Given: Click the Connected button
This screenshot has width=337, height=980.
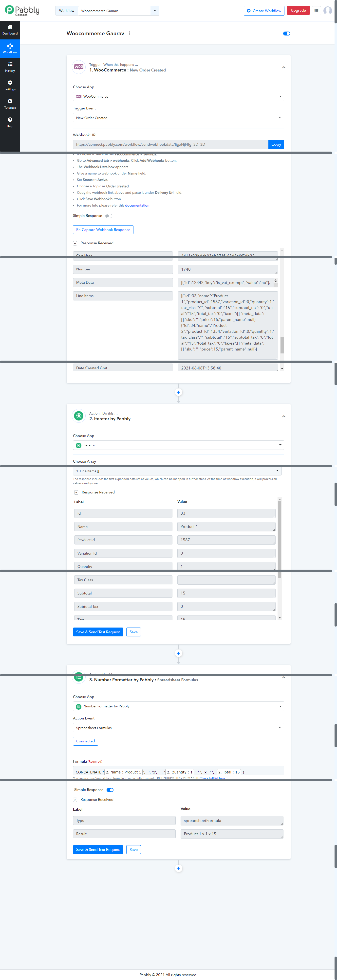Looking at the screenshot, I should 85,741.
